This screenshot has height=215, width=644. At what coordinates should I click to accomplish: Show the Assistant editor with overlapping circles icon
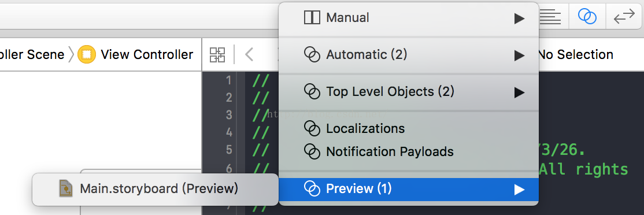tap(587, 16)
